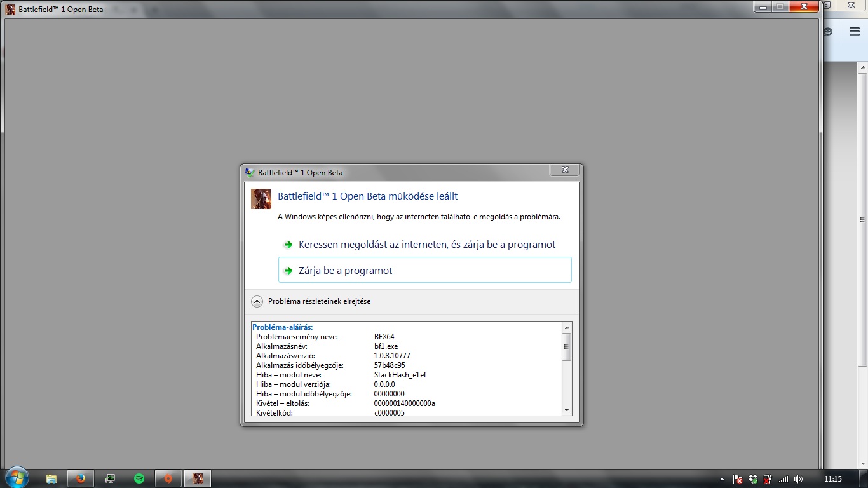The width and height of the screenshot is (868, 488).
Task: Open browser hamburger menu behind game window
Action: (854, 32)
